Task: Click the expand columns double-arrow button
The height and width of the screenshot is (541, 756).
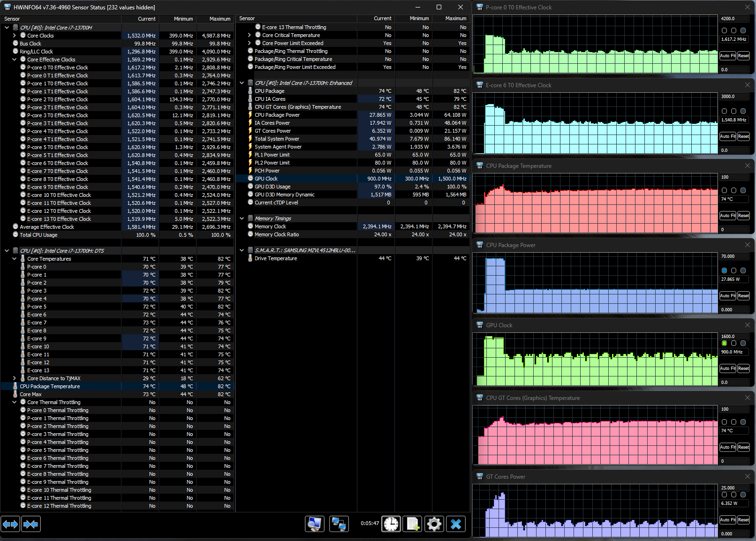Action: pyautogui.click(x=10, y=524)
